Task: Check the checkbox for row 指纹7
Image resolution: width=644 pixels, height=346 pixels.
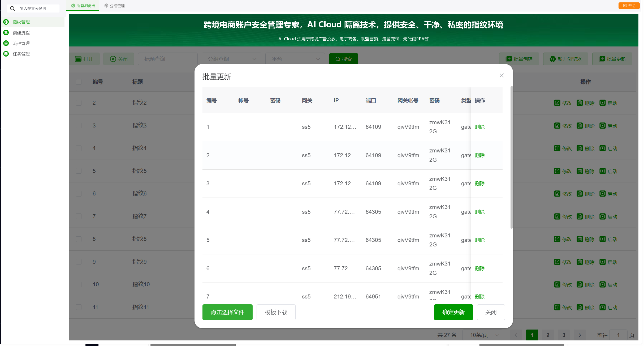Action: (x=79, y=216)
